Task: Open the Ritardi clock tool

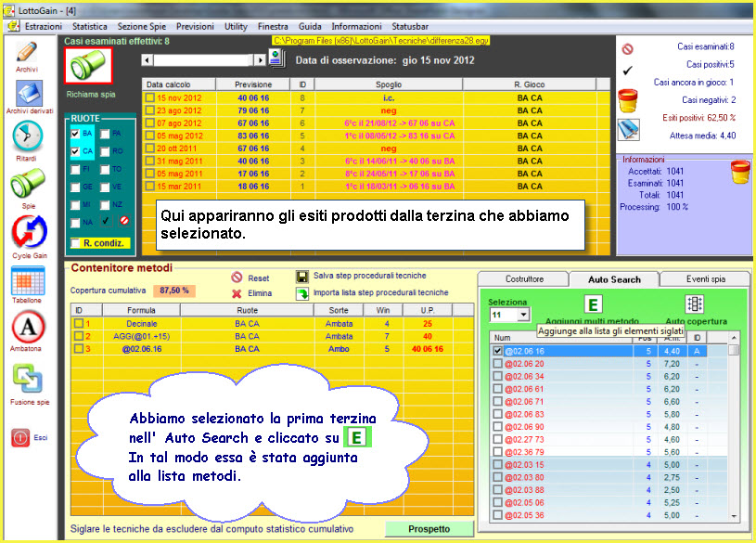Action: [28, 136]
